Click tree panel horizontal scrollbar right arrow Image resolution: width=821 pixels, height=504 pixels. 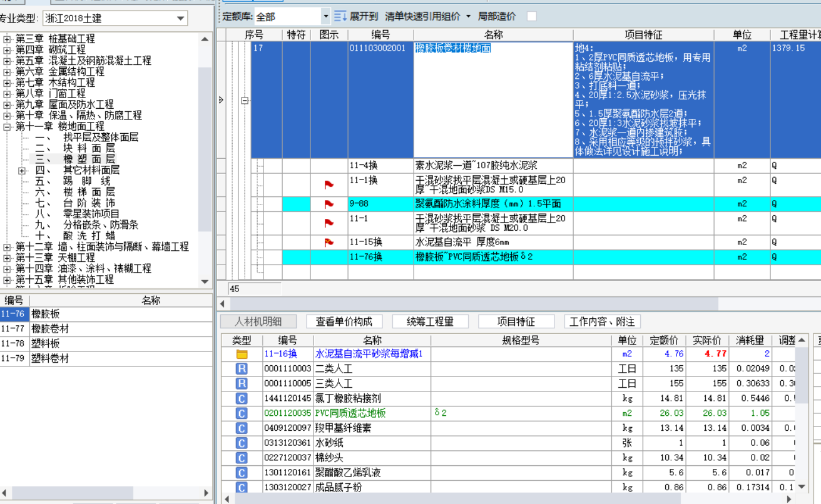coord(206,493)
